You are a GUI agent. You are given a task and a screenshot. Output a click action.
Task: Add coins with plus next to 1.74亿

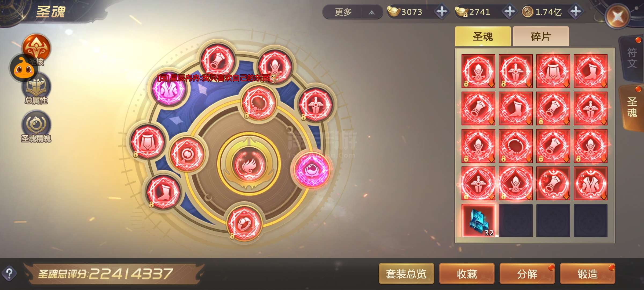click(576, 12)
